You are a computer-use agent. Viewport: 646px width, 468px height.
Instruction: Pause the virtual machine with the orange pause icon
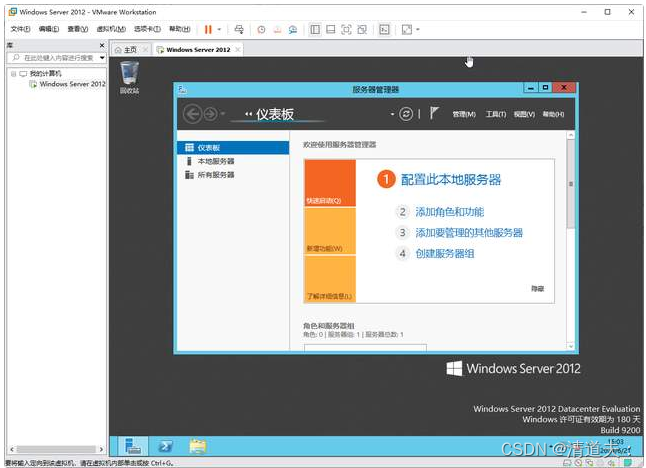(208, 29)
